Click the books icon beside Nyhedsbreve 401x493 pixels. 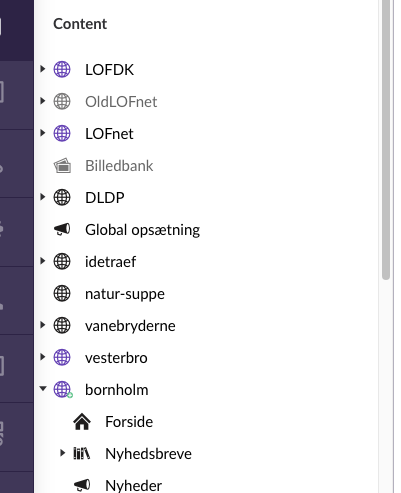[x=82, y=453]
